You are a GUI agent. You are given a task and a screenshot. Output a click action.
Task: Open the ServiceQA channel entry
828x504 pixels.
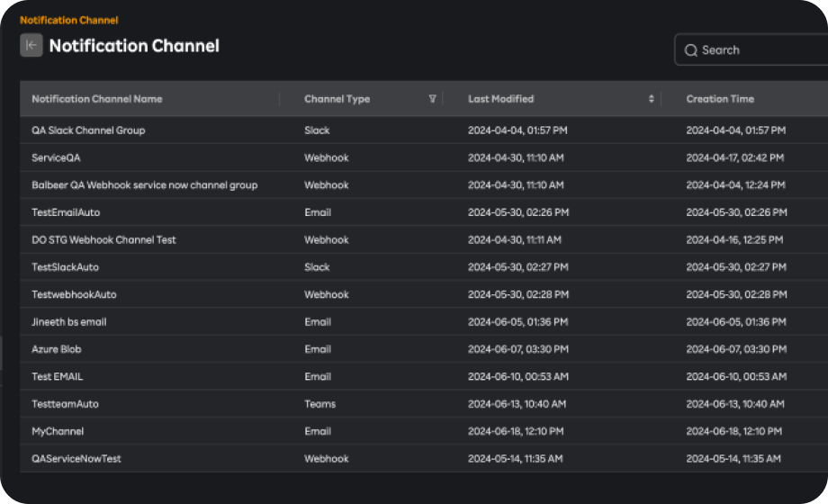(56, 157)
